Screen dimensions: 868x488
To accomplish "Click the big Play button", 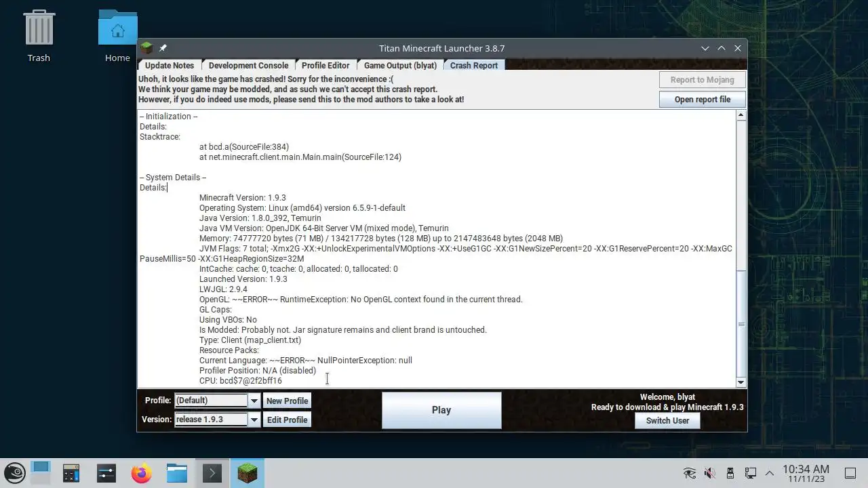I will point(441,410).
